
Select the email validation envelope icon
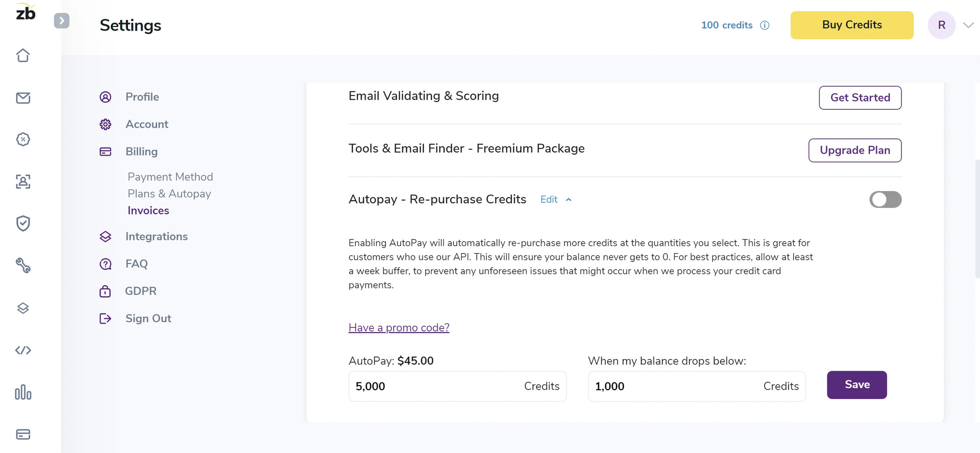(23, 98)
